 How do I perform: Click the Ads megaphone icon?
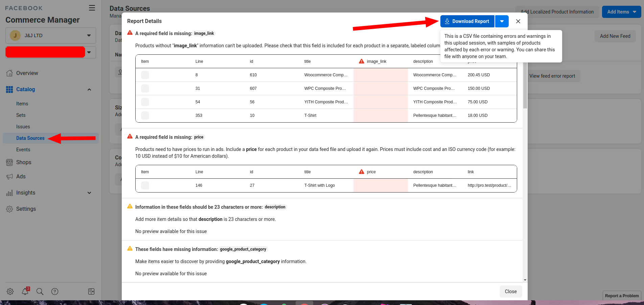pyautogui.click(x=9, y=177)
